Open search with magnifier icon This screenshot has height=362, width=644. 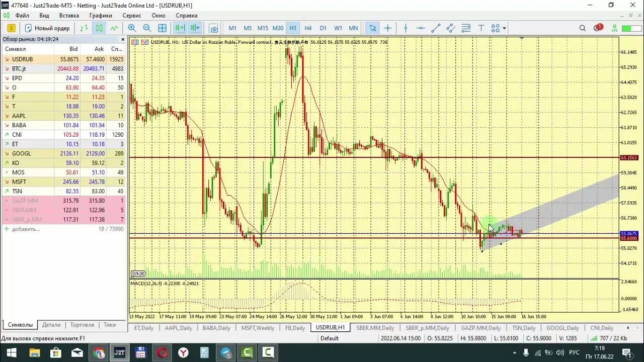coord(583,28)
